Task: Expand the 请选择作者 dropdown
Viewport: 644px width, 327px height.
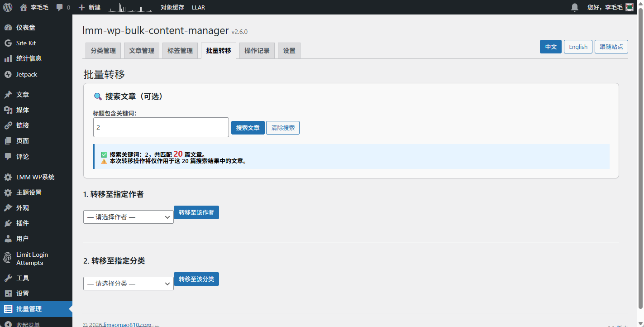Action: click(x=129, y=217)
